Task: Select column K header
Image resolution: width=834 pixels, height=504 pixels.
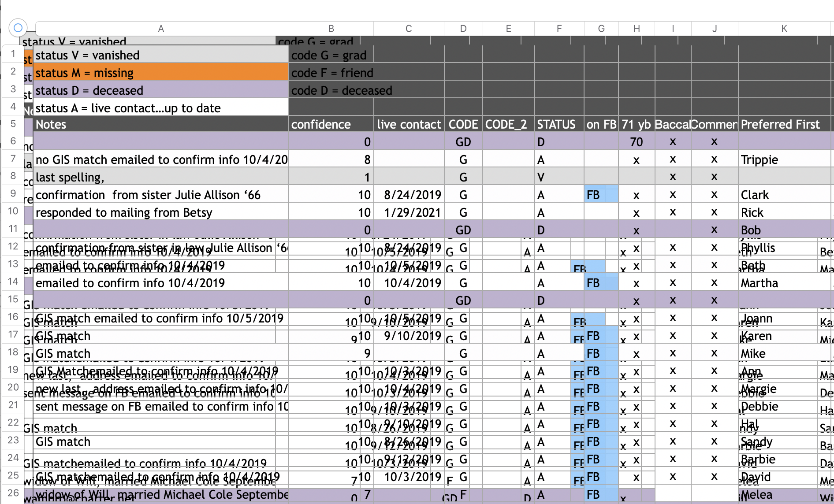Action: 784,29
